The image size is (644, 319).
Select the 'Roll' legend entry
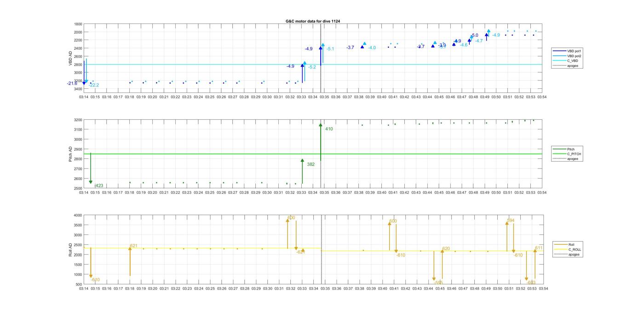pyautogui.click(x=564, y=244)
